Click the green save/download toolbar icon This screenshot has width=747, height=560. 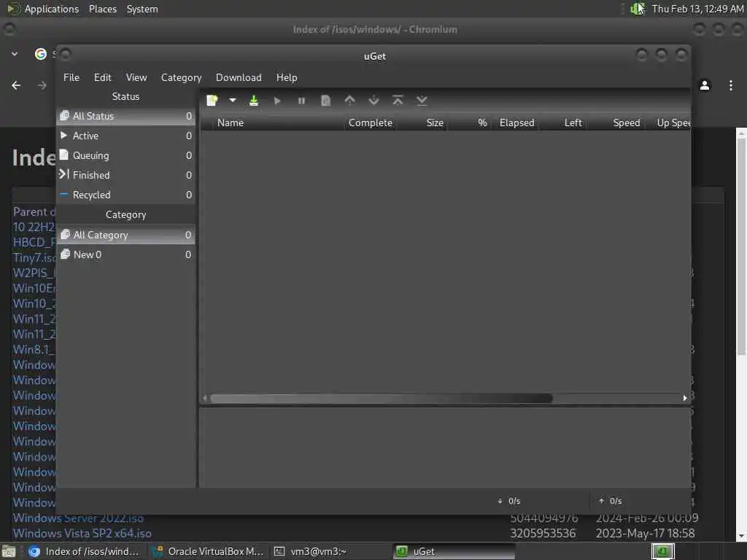click(x=254, y=101)
